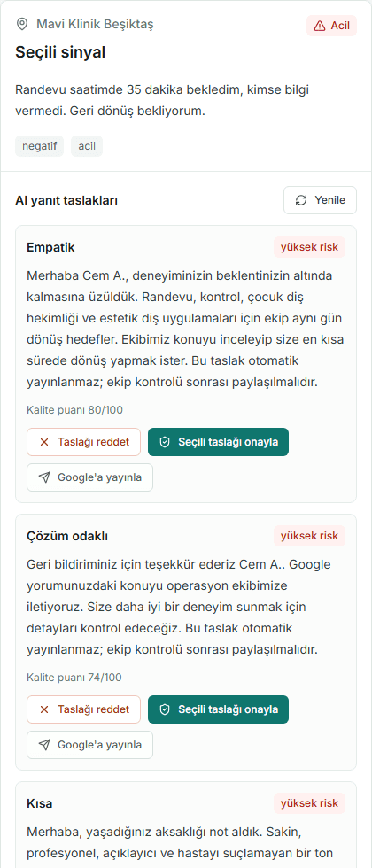The height and width of the screenshot is (868, 372).
Task: Publish the Çözüm odaklı draft to Google
Action: tap(89, 745)
